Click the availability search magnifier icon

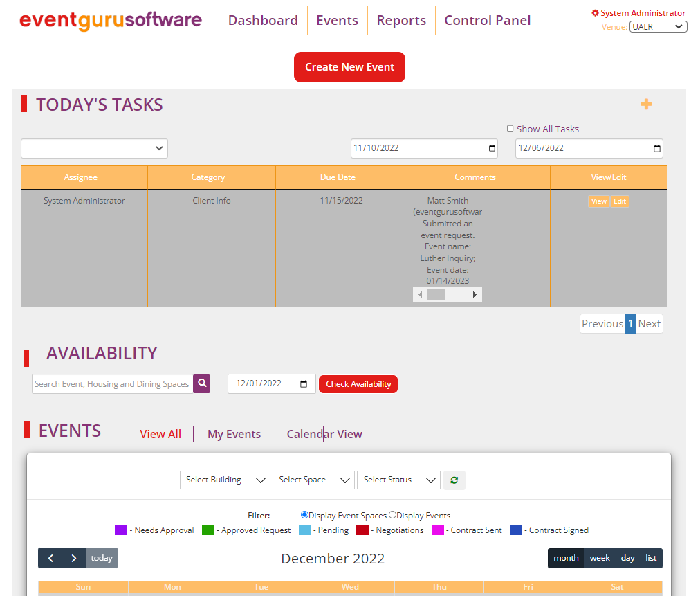click(x=201, y=383)
